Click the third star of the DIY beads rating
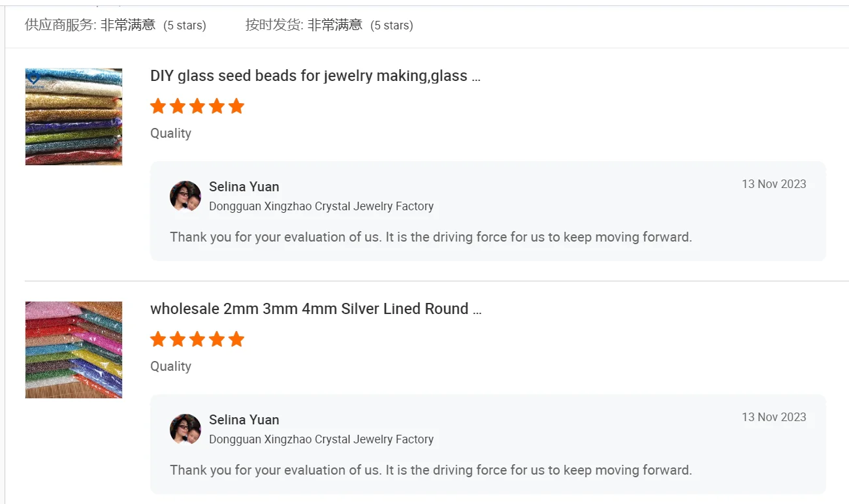This screenshot has width=849, height=504. pos(197,106)
